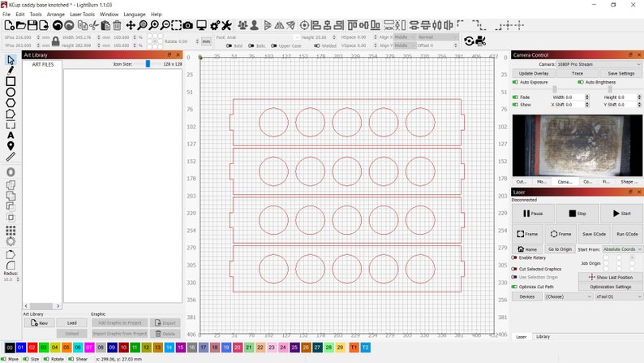The width and height of the screenshot is (644, 363).
Task: Open the Window menu
Action: click(109, 14)
